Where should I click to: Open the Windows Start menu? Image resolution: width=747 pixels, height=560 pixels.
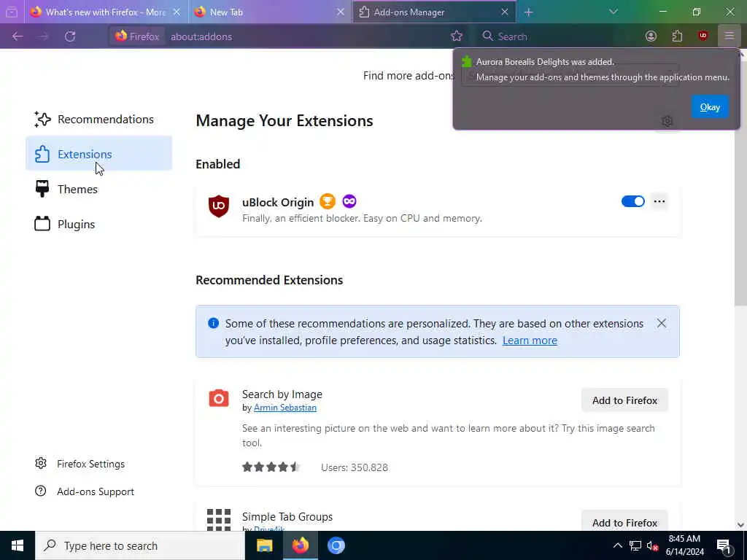pyautogui.click(x=18, y=545)
